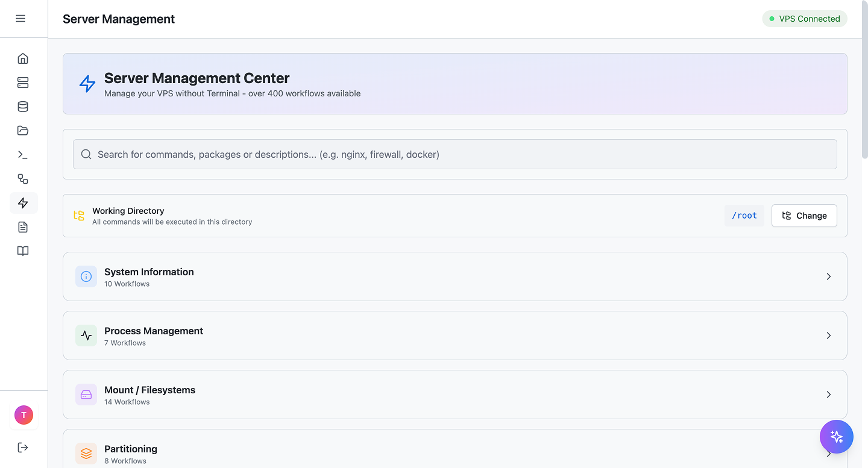
Task: Check the VPS Connected status badge
Action: (x=805, y=19)
